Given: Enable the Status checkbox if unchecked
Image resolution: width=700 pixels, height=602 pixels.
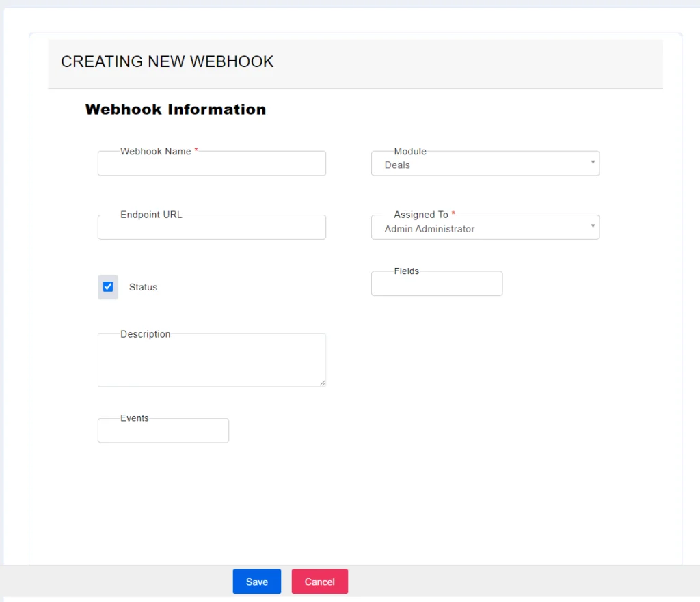Looking at the screenshot, I should pos(107,286).
